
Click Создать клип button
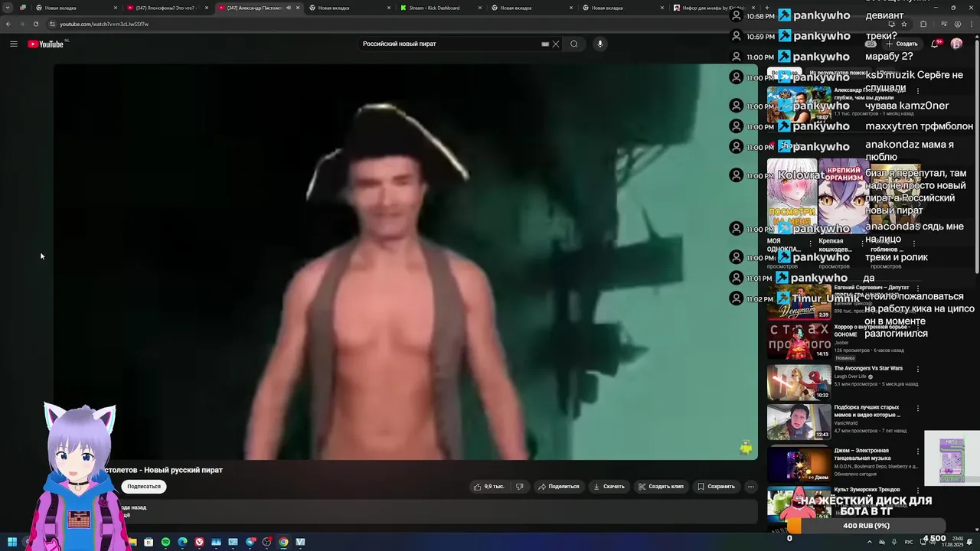point(661,486)
